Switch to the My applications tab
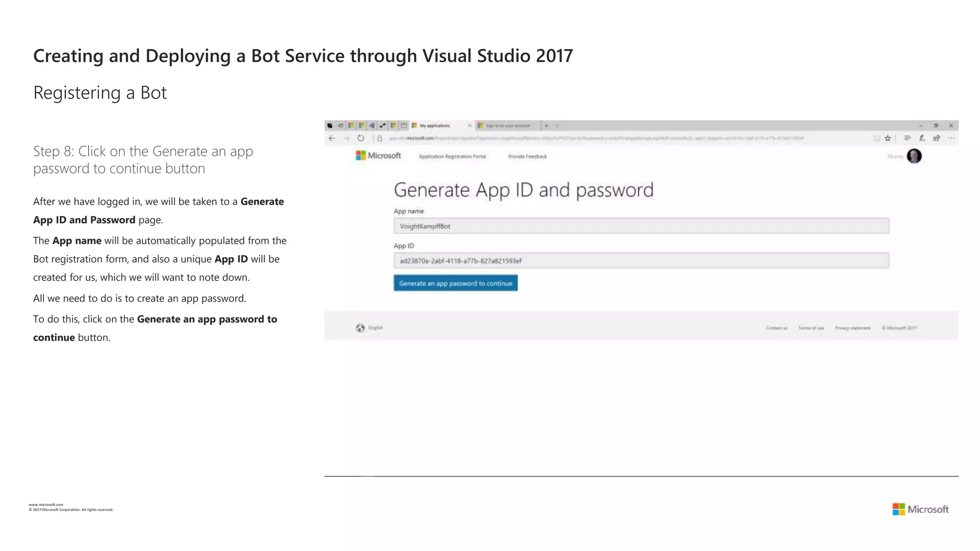Image resolution: width=980 pixels, height=551 pixels. click(434, 126)
